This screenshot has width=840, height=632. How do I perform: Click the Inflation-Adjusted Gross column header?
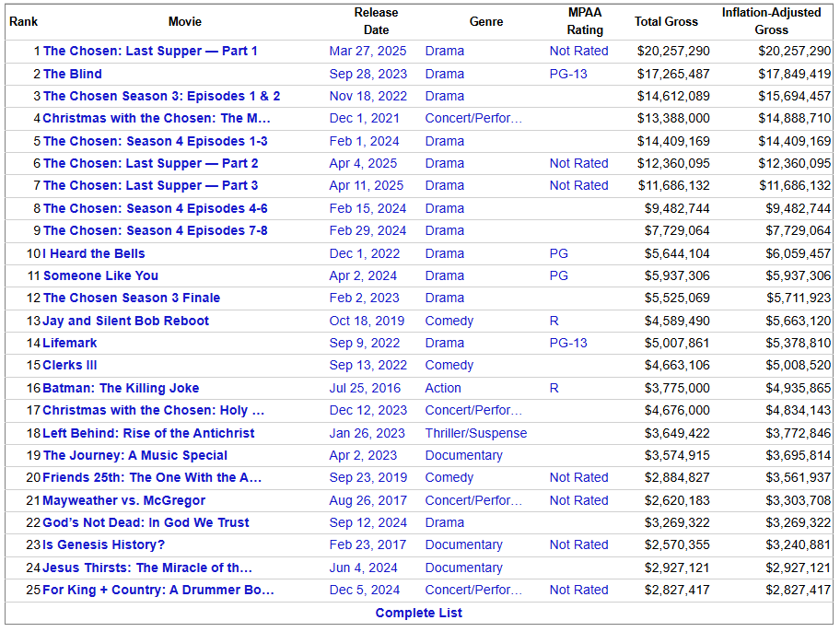[x=771, y=21]
